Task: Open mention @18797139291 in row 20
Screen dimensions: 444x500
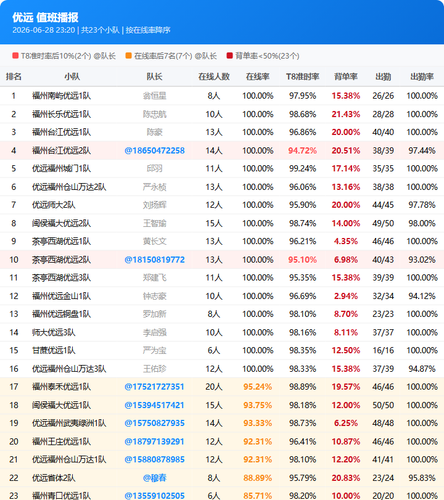Action: (x=154, y=442)
